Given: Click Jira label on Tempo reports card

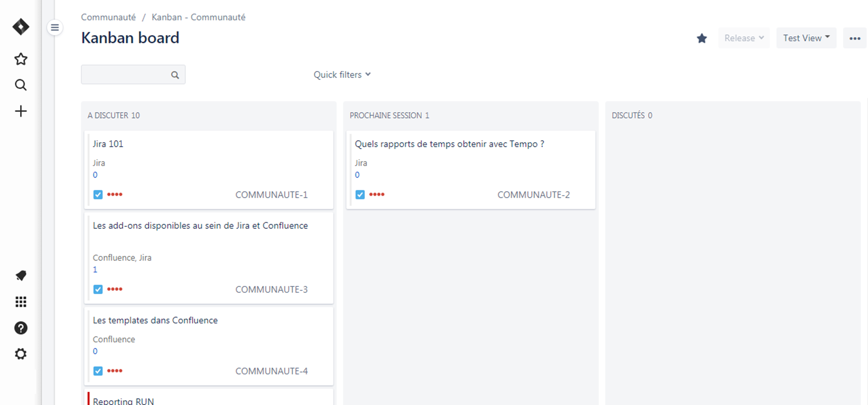Looking at the screenshot, I should pyautogui.click(x=361, y=163).
